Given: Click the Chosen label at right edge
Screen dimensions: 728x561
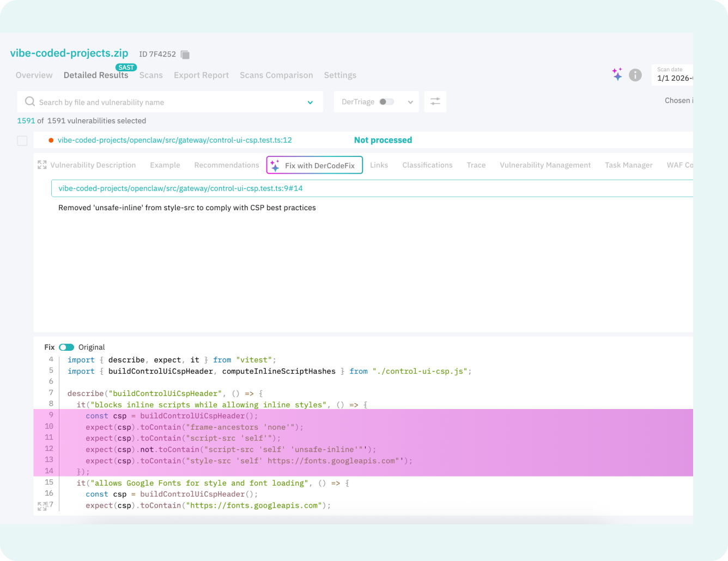Looking at the screenshot, I should coord(678,101).
